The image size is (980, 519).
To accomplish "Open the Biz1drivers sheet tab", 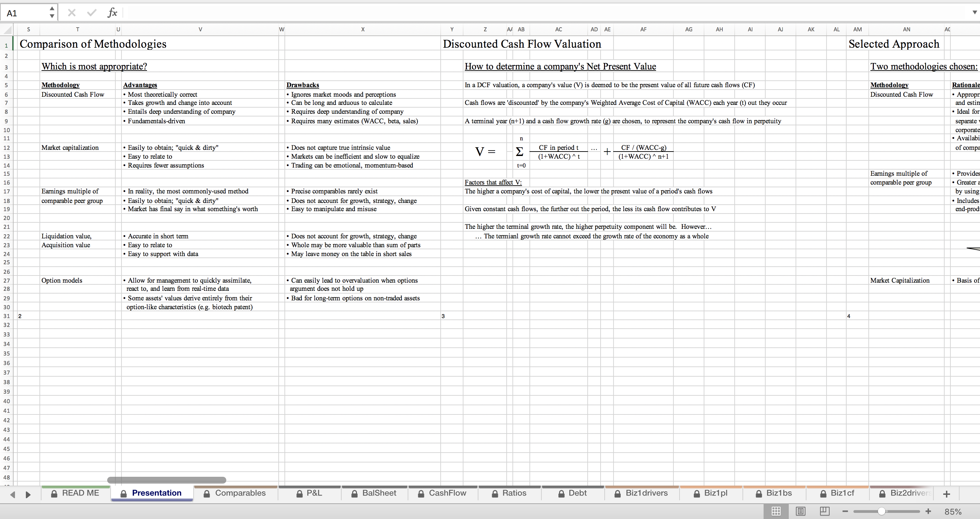I will click(x=642, y=493).
